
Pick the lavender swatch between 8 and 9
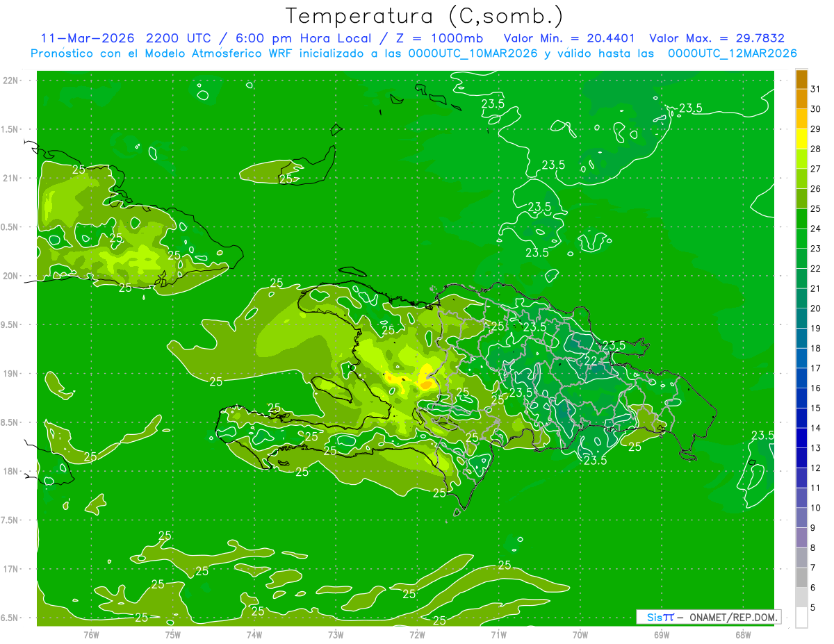pyautogui.click(x=801, y=538)
